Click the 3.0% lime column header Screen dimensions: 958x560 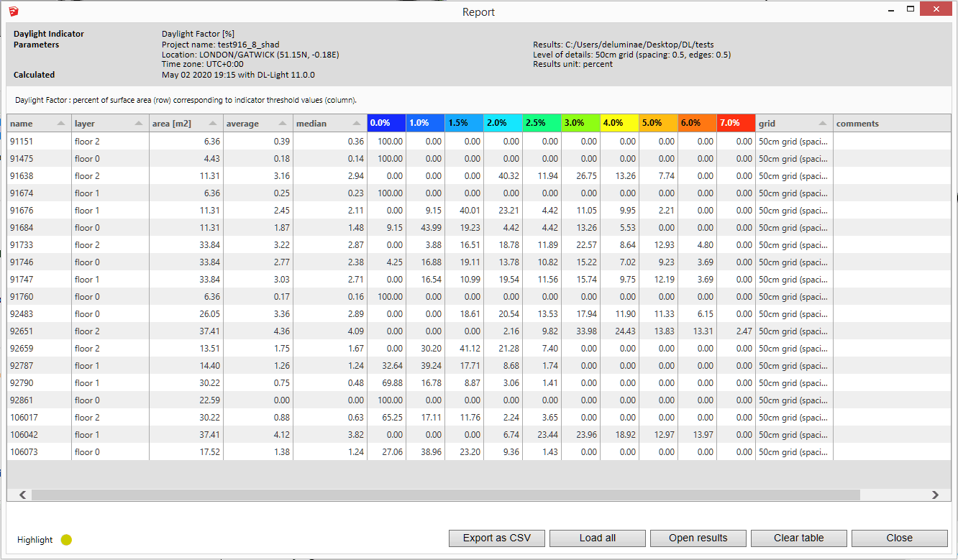point(580,123)
